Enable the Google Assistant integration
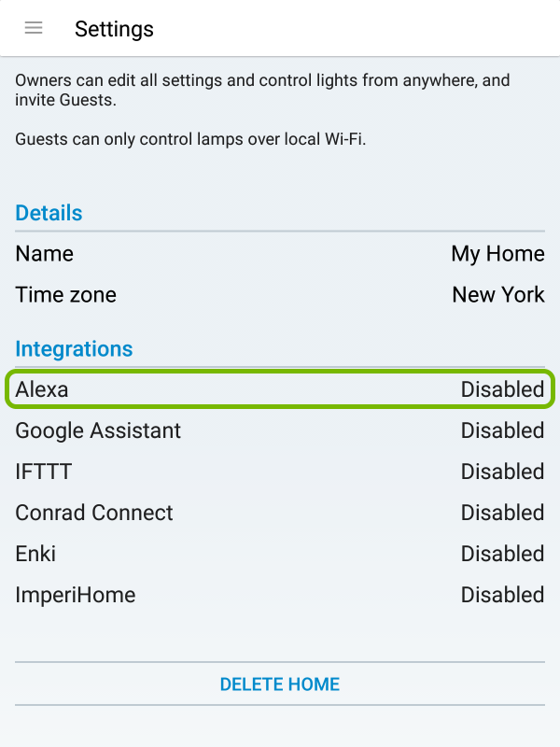The width and height of the screenshot is (560, 747). [x=502, y=430]
